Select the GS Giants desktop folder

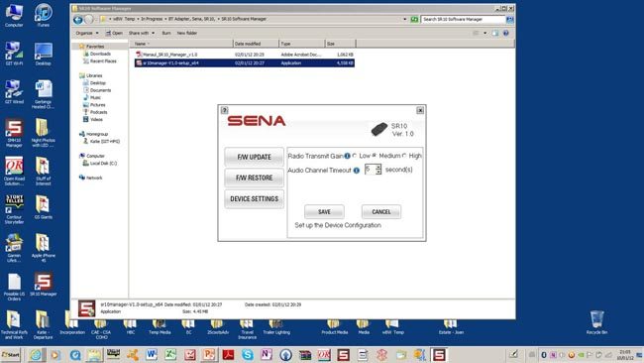(x=44, y=207)
